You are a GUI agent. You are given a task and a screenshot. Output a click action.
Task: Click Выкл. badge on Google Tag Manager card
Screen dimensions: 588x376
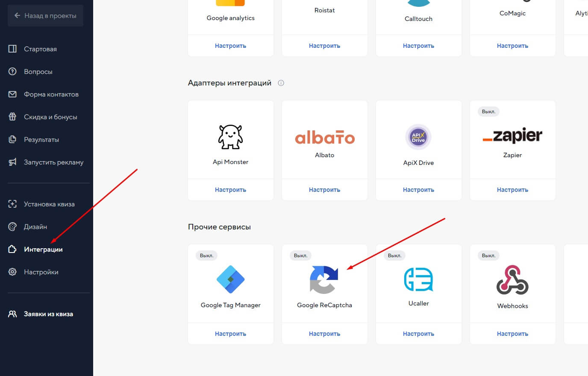[x=206, y=256]
